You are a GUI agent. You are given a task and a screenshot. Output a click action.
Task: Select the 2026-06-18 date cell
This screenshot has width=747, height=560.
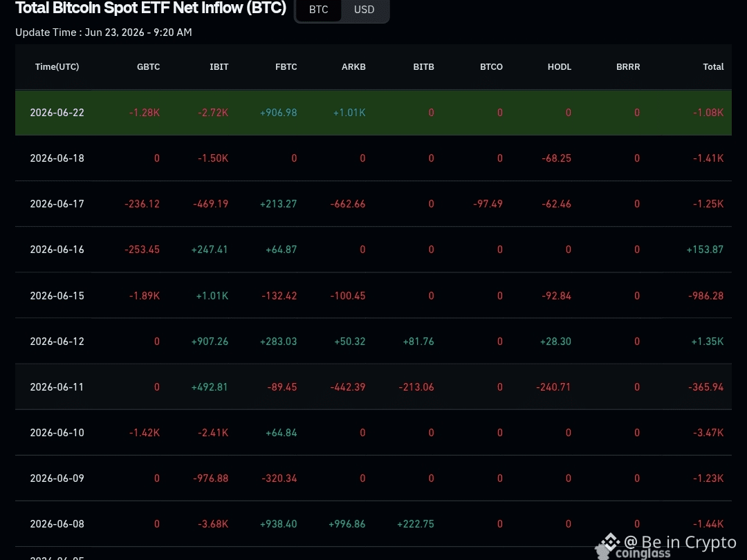point(57,158)
